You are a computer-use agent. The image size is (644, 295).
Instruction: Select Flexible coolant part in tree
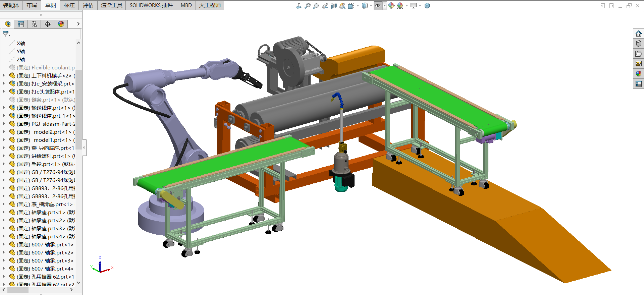[46, 67]
